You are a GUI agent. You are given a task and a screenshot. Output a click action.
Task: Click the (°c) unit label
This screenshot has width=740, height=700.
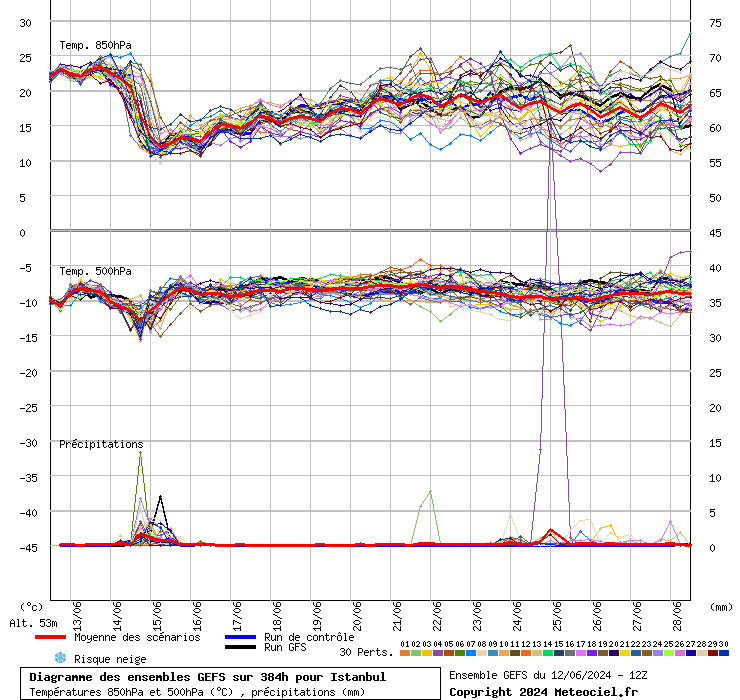tap(31, 607)
